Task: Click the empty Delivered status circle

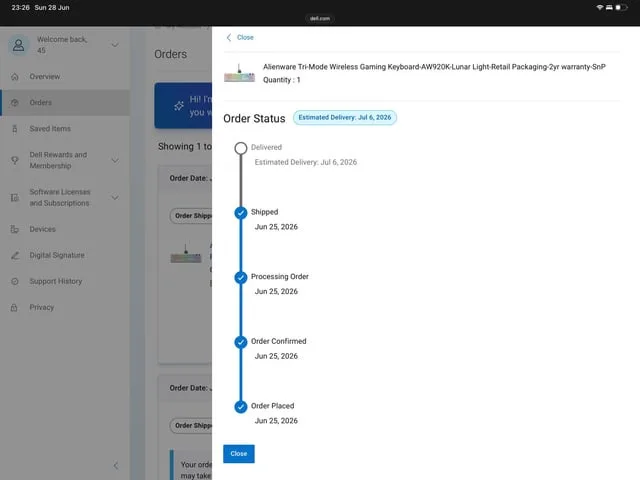Action: [241, 148]
